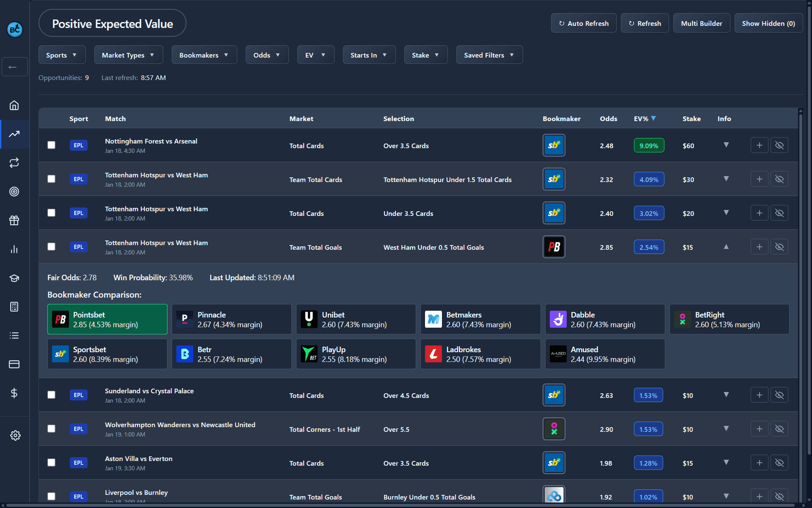The height and width of the screenshot is (508, 812).
Task: Click the back arrow collapse button
Action: coord(14,67)
